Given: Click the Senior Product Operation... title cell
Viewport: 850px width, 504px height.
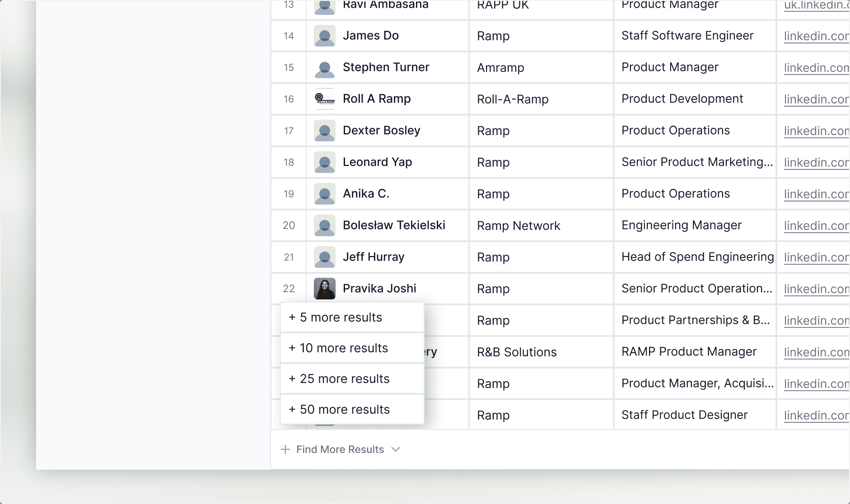Looking at the screenshot, I should 695,289.
